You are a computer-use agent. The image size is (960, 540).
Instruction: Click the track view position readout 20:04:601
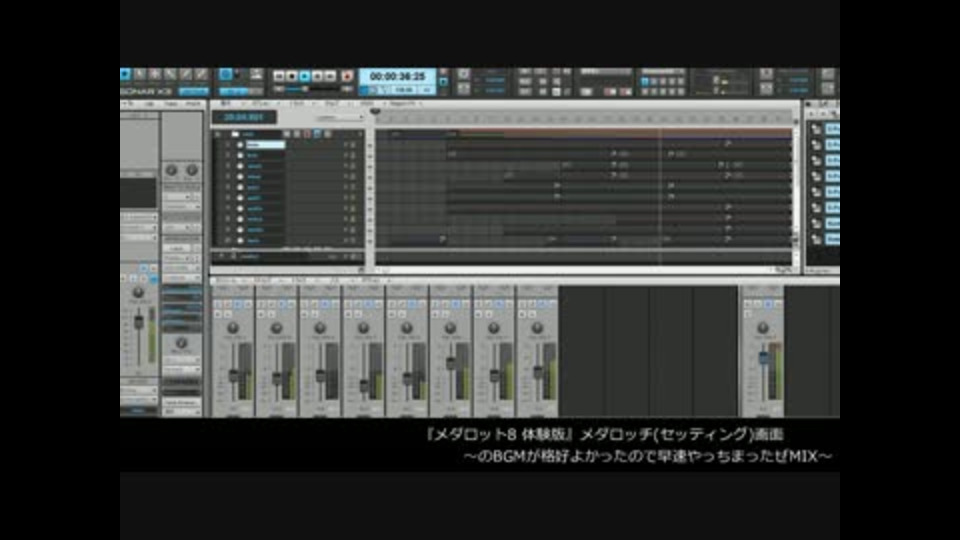click(x=244, y=117)
